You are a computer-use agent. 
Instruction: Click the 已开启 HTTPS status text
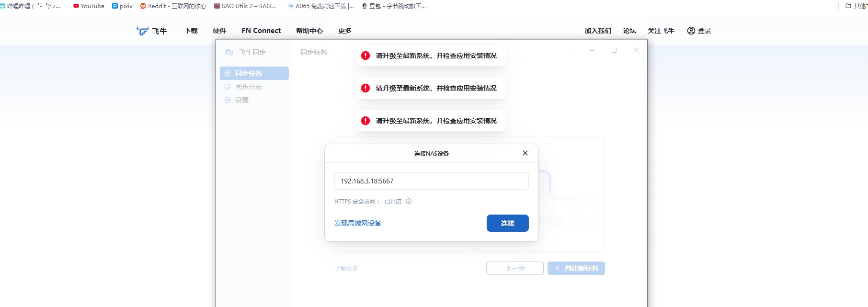tap(393, 202)
